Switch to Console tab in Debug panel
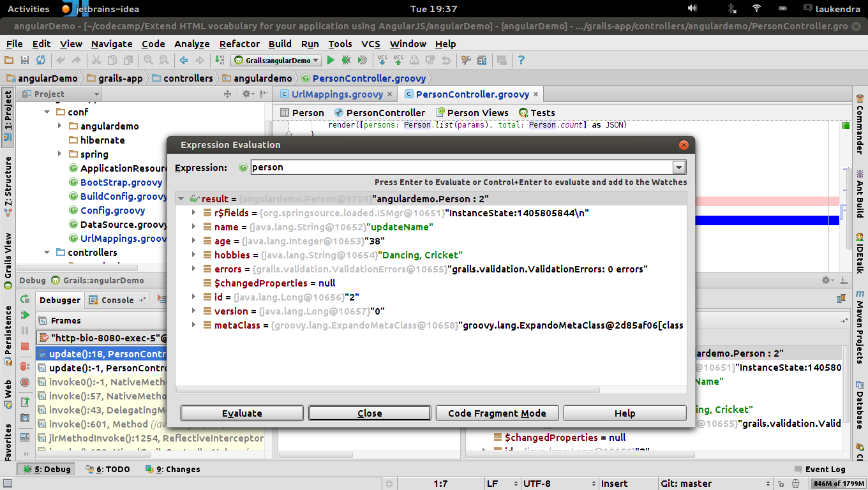 pyautogui.click(x=118, y=300)
